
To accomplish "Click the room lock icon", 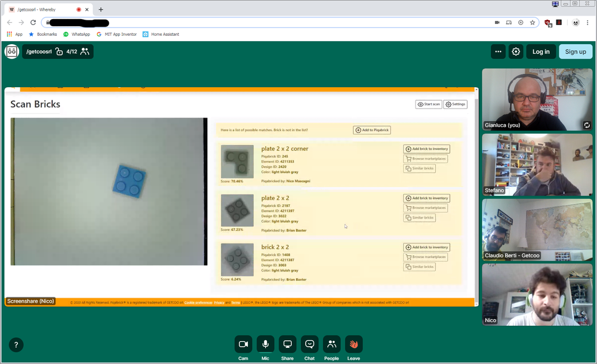I will 59,51.
